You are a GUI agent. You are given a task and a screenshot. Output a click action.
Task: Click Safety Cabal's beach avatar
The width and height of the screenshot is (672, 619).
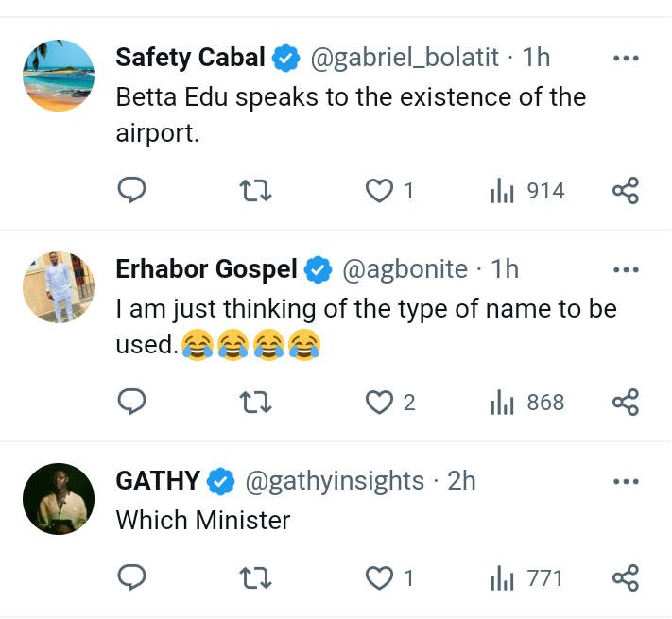pos(59,76)
